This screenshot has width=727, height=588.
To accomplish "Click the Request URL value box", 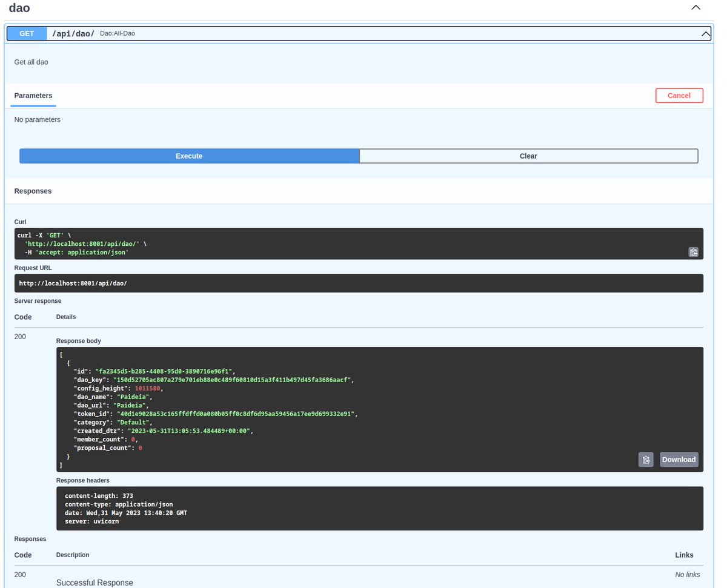I will (x=359, y=283).
